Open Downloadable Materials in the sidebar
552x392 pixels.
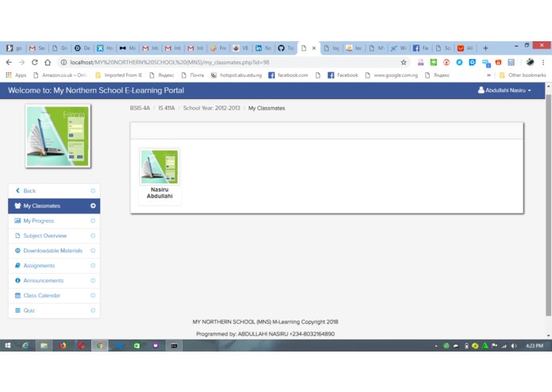[54, 251]
